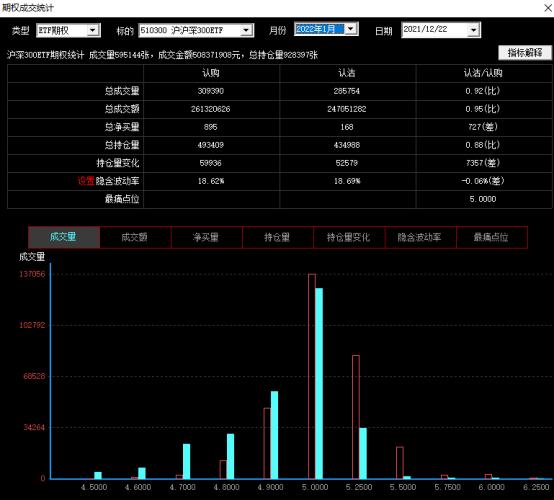
Task: Click call volume value 309390
Action: pyautogui.click(x=211, y=91)
